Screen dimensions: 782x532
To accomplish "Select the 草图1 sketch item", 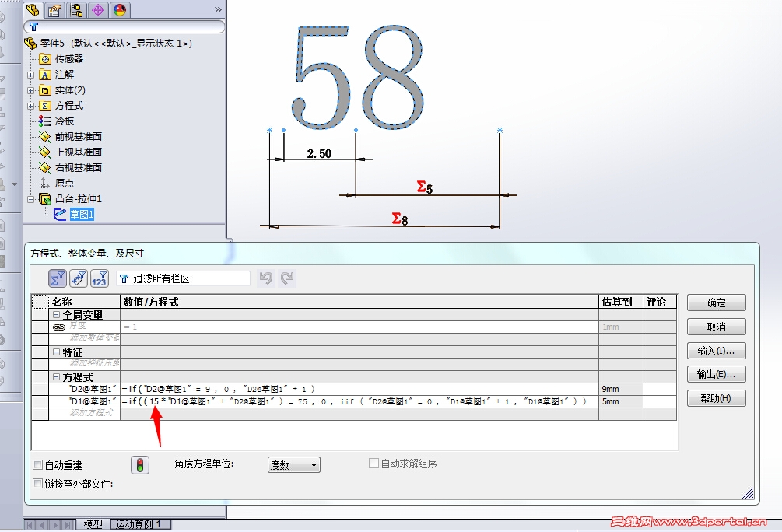I will pos(82,215).
